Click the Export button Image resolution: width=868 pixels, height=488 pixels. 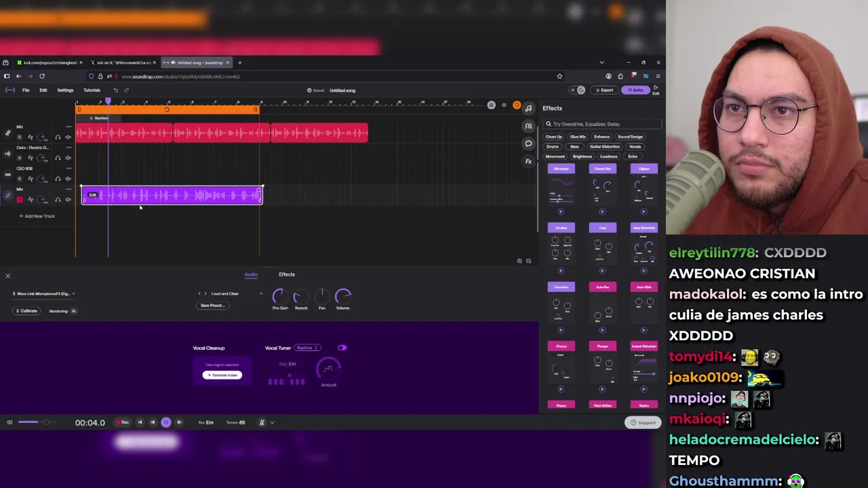pyautogui.click(x=604, y=90)
